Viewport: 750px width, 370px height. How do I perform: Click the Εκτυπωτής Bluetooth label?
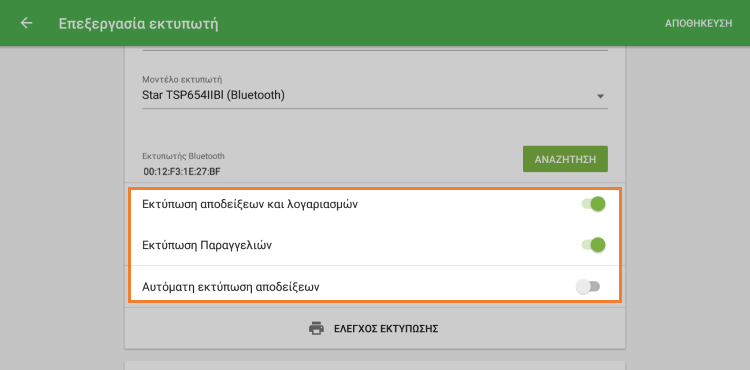tap(183, 156)
